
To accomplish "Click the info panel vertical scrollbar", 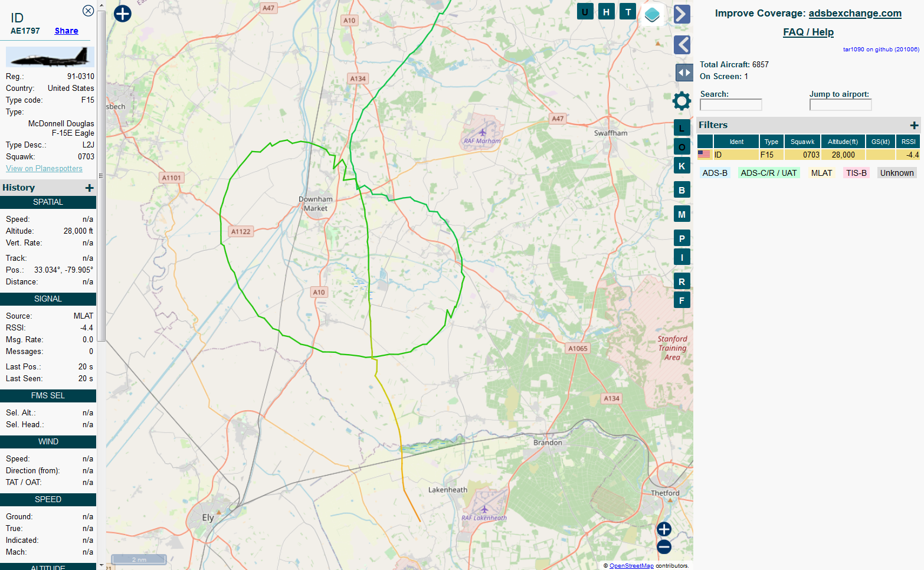I will (101, 177).
